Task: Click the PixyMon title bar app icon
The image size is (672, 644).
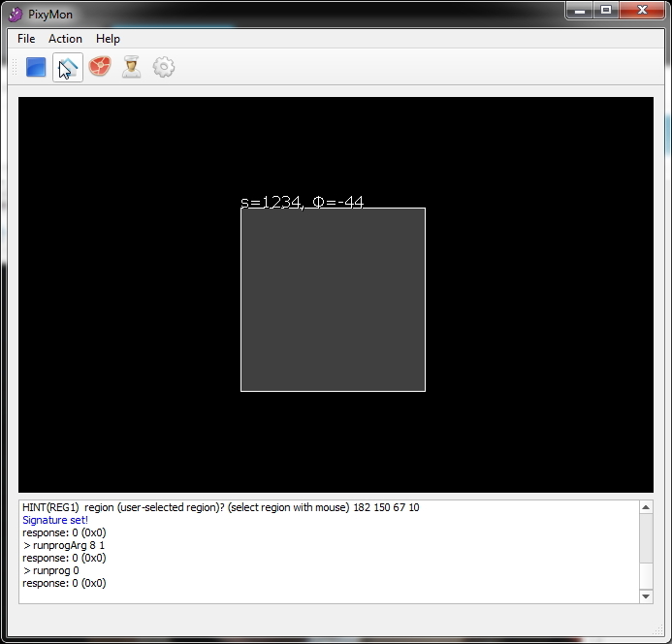Action: 16,14
